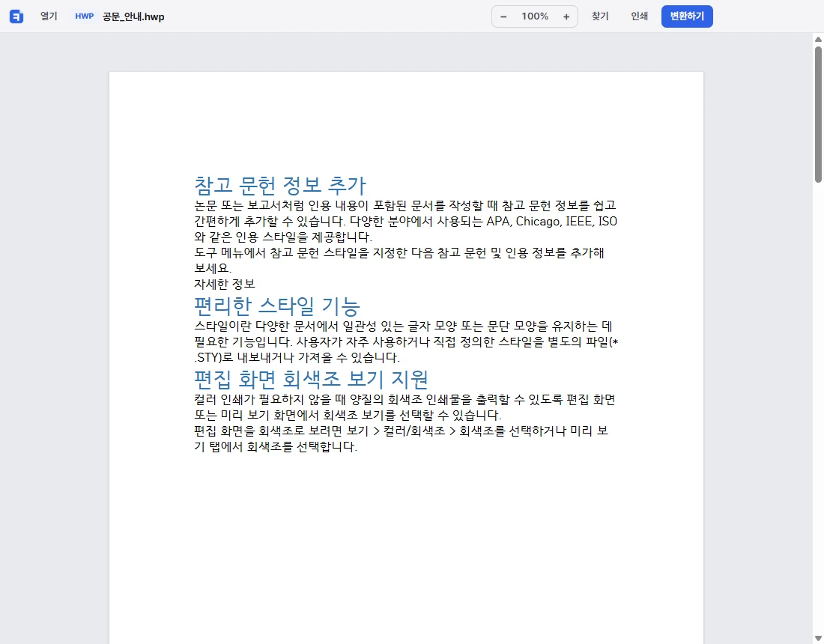This screenshot has width=824, height=644.
Task: Click the line starting 간편하게 추가할 수
Action: tap(406, 221)
